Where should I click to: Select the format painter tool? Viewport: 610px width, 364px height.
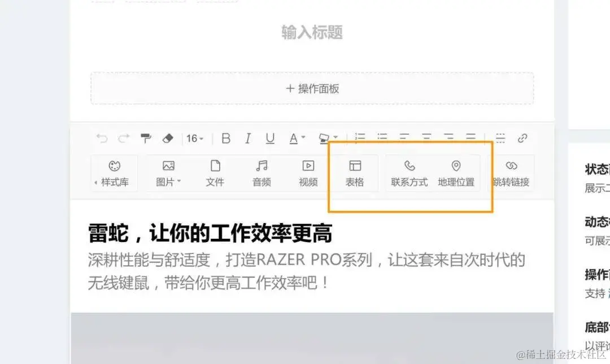[x=146, y=138]
